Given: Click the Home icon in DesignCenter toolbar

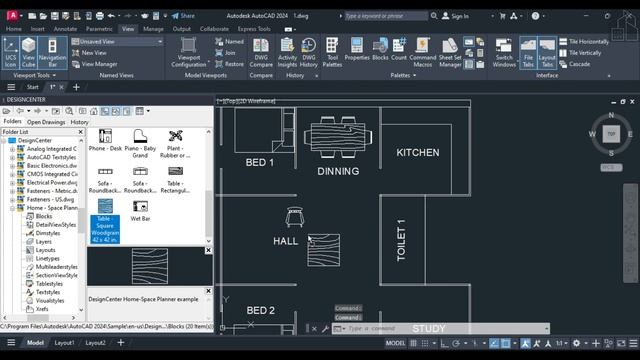Looking at the screenshot, I should click(x=94, y=111).
